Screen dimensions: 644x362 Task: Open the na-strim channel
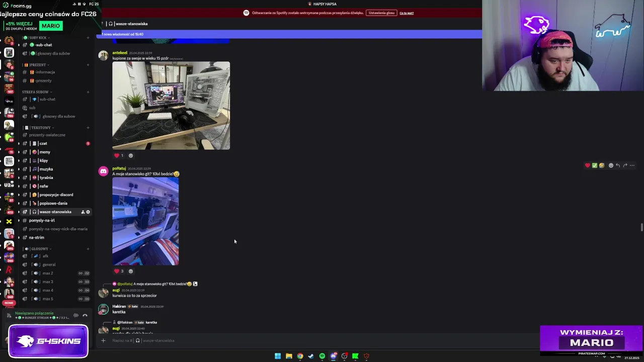click(x=36, y=237)
